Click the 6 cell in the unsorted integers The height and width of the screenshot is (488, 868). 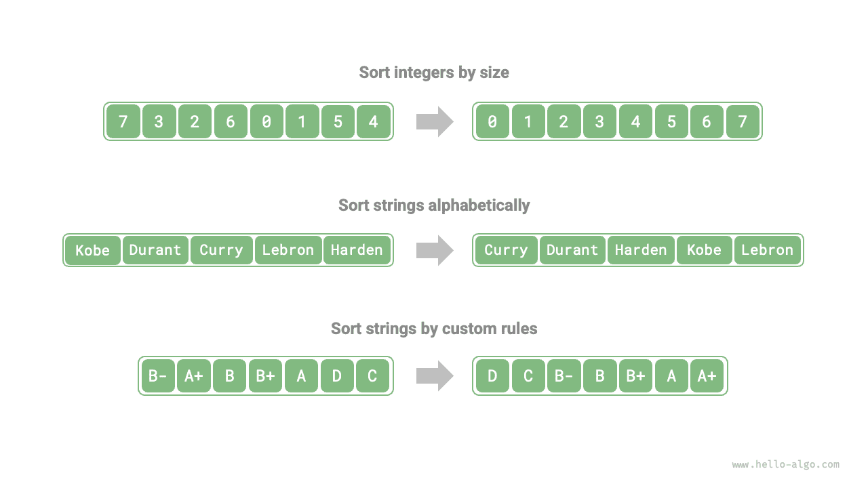tap(231, 122)
